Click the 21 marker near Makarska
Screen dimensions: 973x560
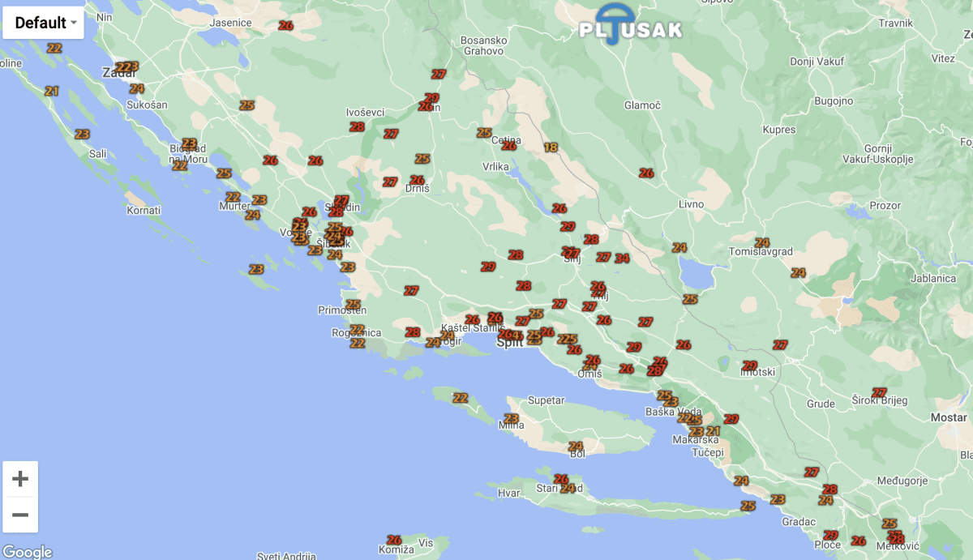click(x=714, y=431)
